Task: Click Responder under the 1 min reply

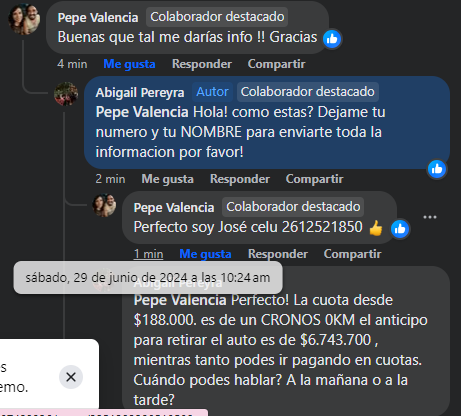Action: (278, 254)
